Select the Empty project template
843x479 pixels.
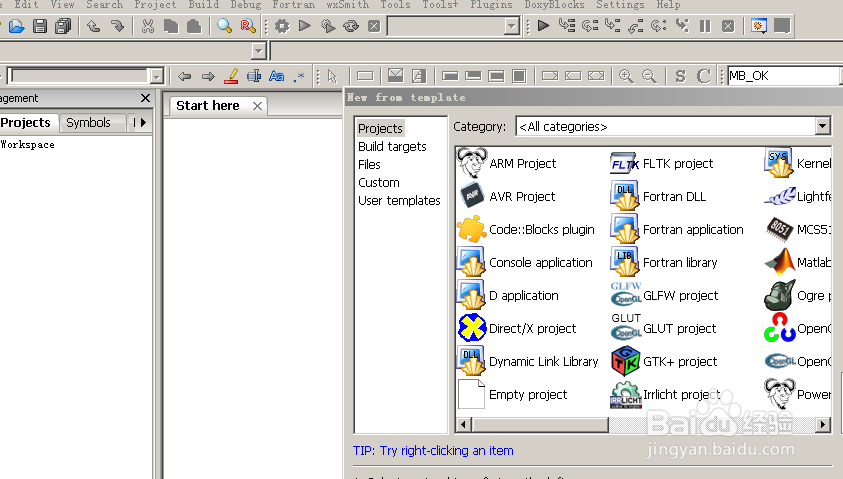coord(512,395)
